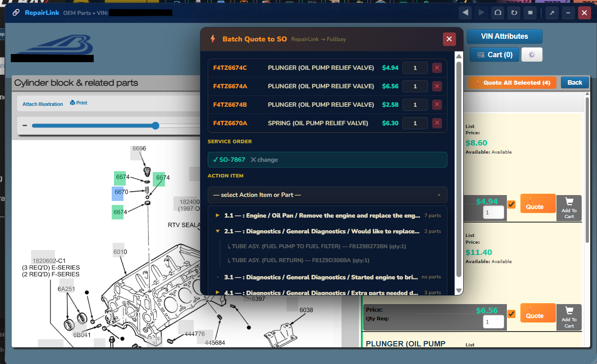Open the select Action Item or Part dropdown
This screenshot has width=597, height=364.
pyautogui.click(x=328, y=195)
